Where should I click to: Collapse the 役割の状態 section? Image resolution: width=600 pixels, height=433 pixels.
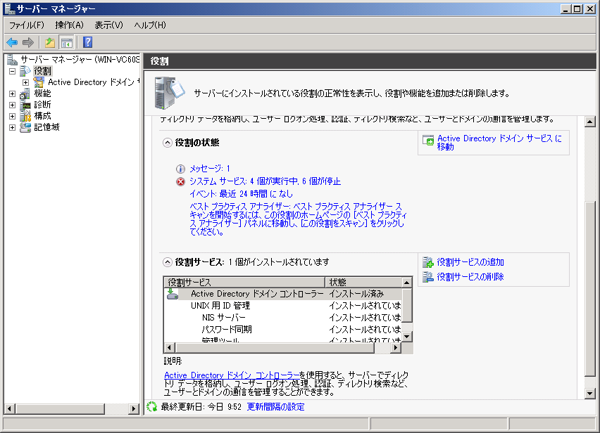click(167, 143)
